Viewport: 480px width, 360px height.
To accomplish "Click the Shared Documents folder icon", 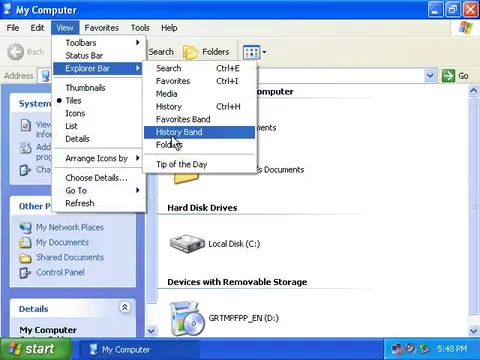I will (25, 258).
